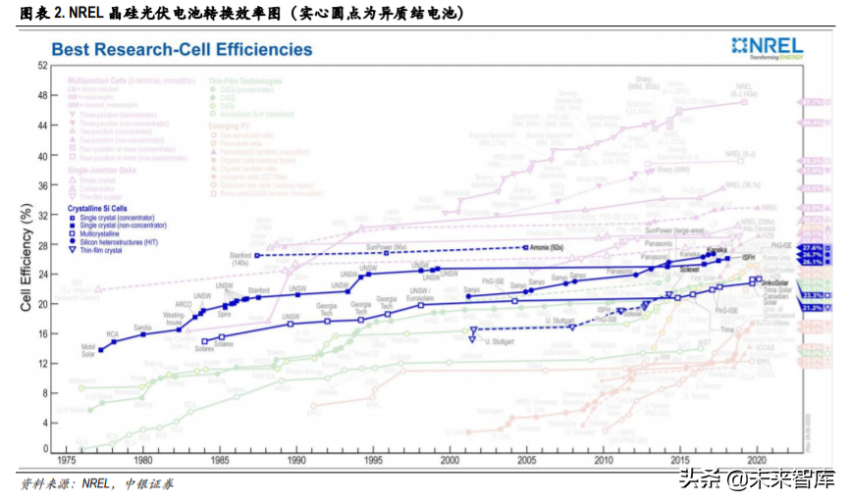
Task: Click the chart title 'Best Research-Cell Efficiencies'
Action: [182, 50]
